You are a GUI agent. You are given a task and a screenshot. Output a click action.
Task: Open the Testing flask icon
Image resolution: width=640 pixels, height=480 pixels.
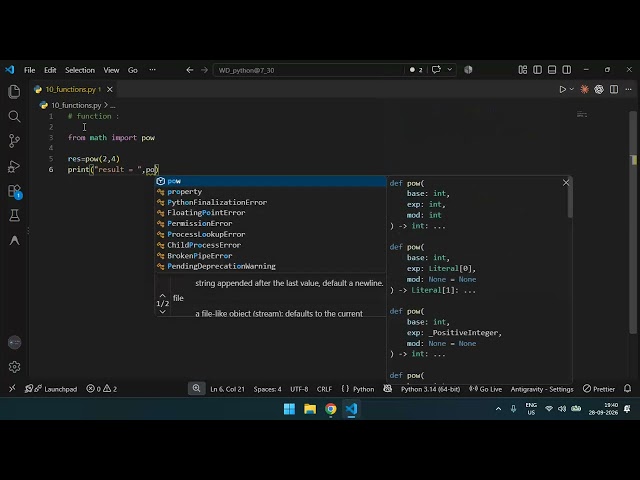(x=14, y=216)
